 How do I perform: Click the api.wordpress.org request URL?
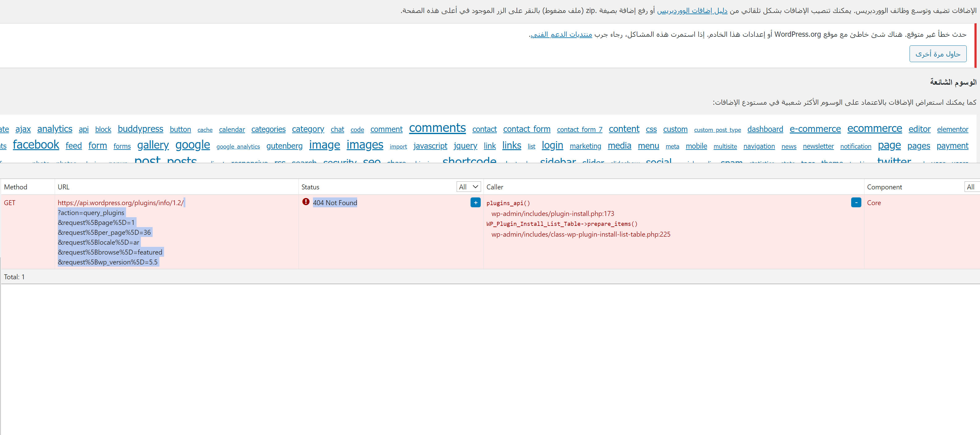[120, 203]
